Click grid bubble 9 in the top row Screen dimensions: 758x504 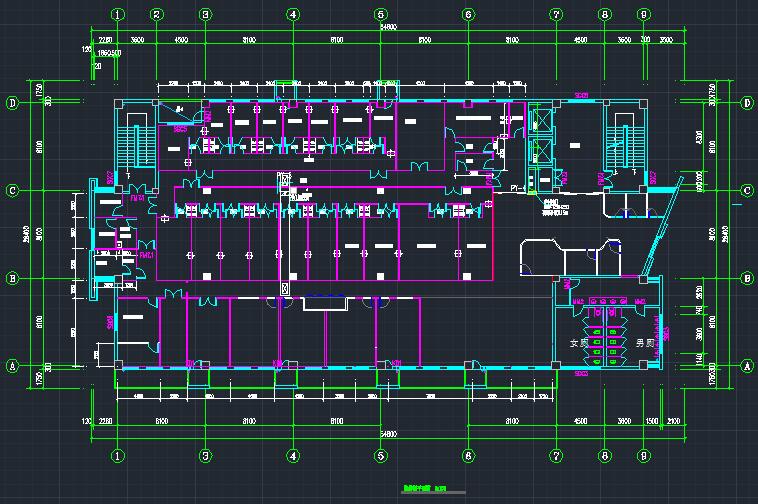tap(644, 15)
